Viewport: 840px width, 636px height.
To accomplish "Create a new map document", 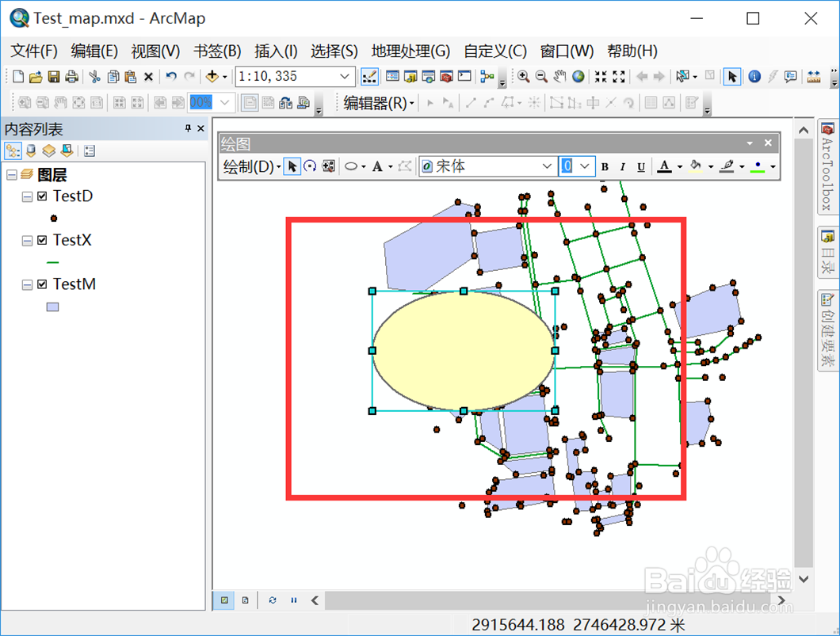I will click(18, 77).
